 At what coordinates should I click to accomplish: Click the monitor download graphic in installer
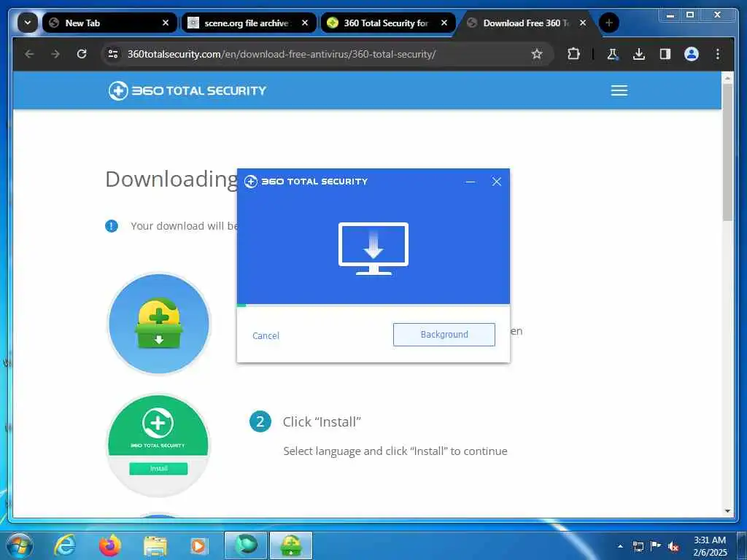(x=373, y=249)
